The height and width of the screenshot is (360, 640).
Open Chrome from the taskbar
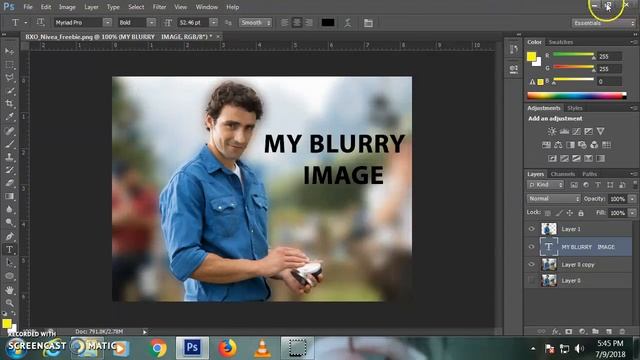tap(157, 348)
